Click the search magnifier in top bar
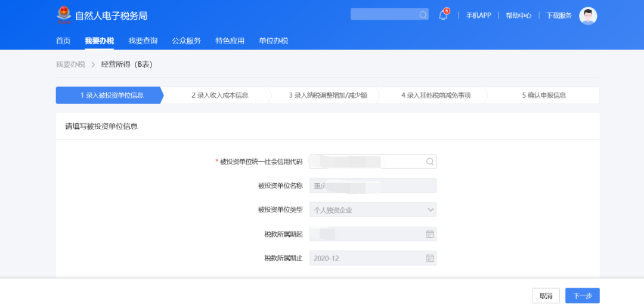This screenshot has width=644, height=306. (x=423, y=15)
